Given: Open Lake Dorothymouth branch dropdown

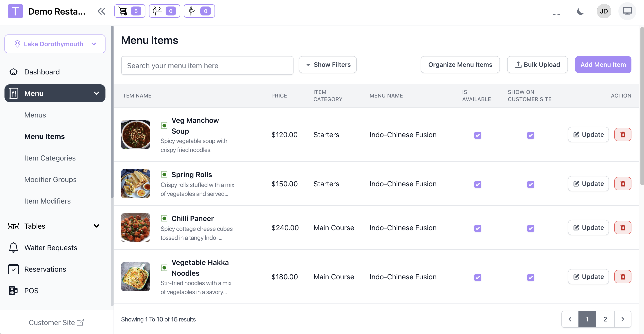Looking at the screenshot, I should (x=55, y=44).
